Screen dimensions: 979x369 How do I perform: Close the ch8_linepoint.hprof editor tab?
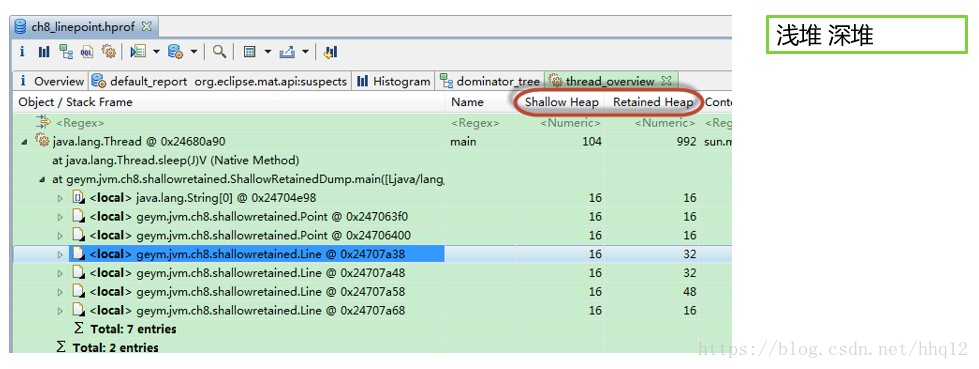[x=146, y=26]
